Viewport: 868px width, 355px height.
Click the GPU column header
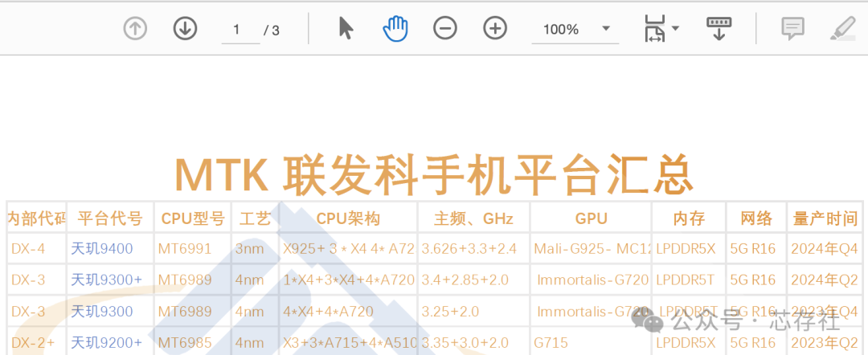[x=592, y=218]
